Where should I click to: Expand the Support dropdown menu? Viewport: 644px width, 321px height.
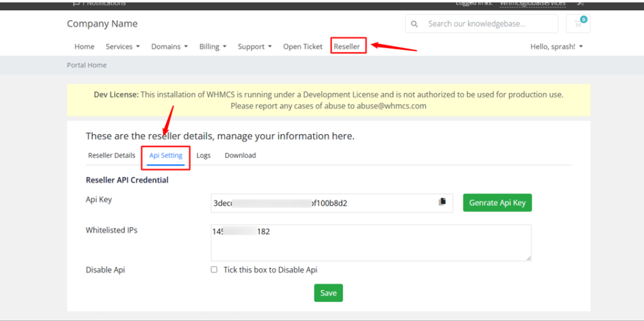tap(255, 47)
